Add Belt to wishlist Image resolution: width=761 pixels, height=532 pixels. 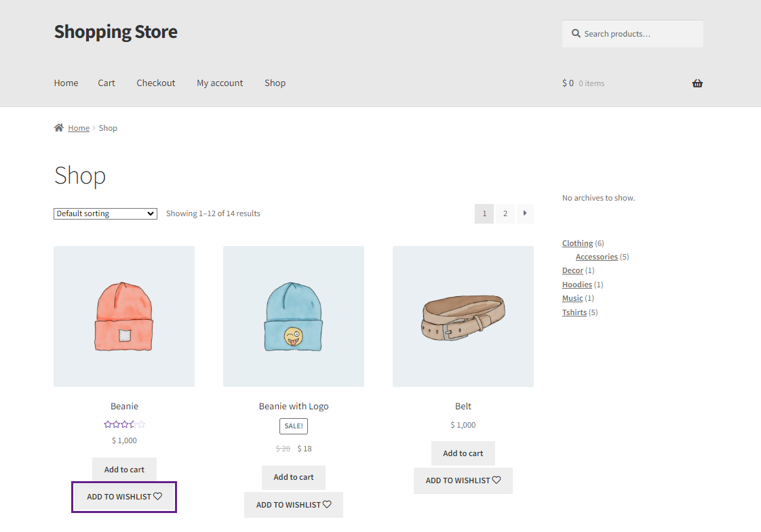[x=463, y=480]
